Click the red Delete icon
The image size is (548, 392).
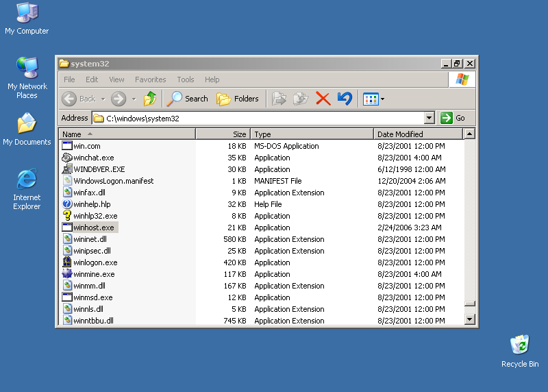323,99
